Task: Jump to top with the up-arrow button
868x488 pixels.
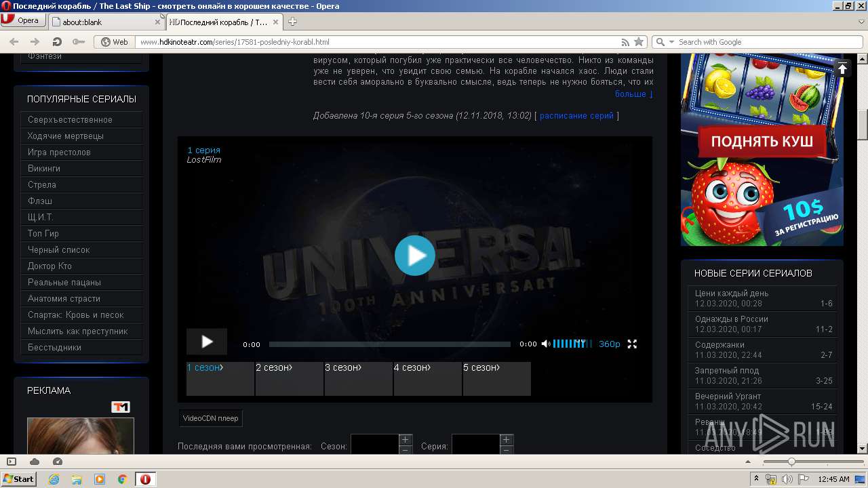Action: tap(842, 68)
